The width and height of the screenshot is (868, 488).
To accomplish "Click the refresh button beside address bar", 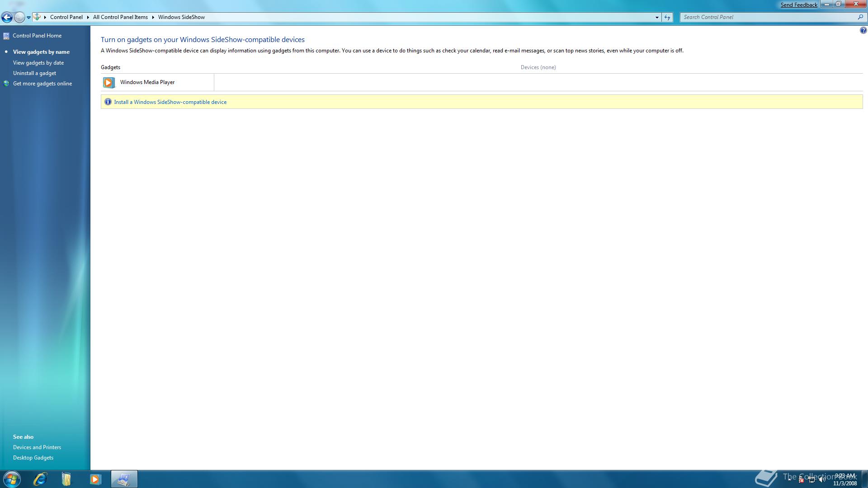I will click(667, 17).
